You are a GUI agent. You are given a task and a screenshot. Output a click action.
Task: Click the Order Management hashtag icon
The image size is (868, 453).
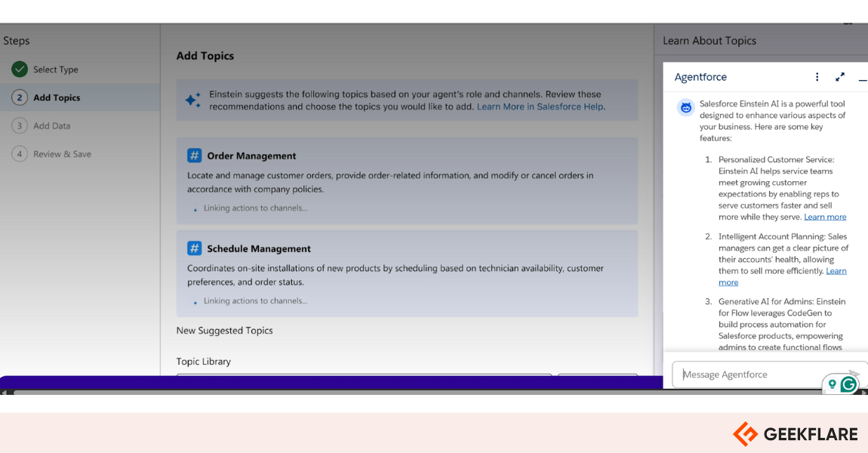pos(194,156)
